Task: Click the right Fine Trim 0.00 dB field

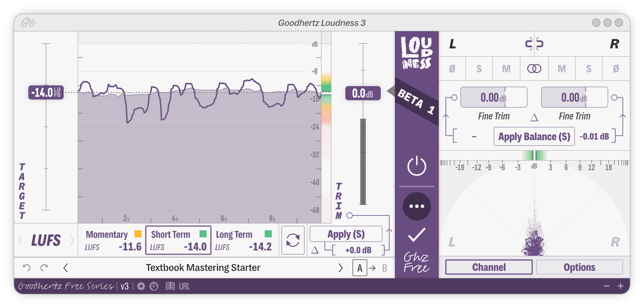Action: [x=574, y=98]
